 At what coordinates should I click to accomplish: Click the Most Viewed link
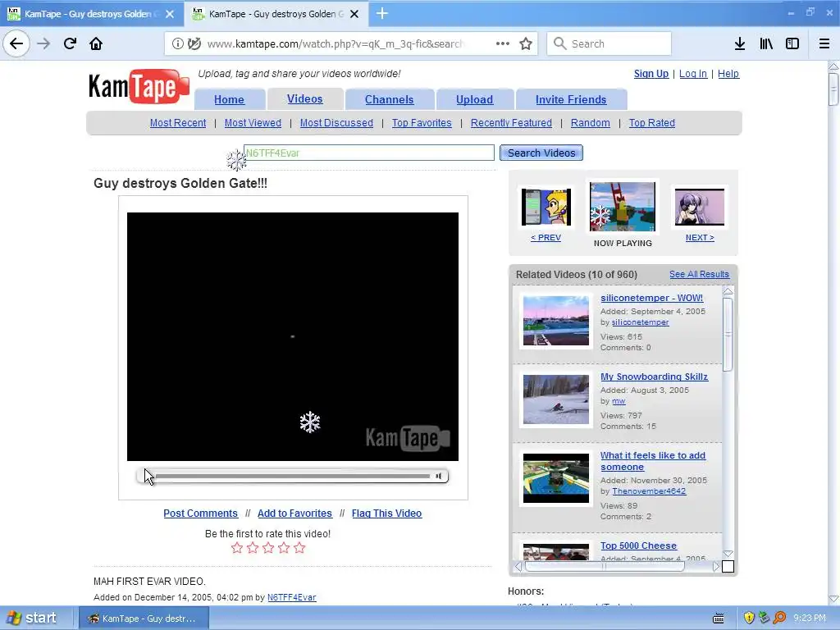pos(253,123)
